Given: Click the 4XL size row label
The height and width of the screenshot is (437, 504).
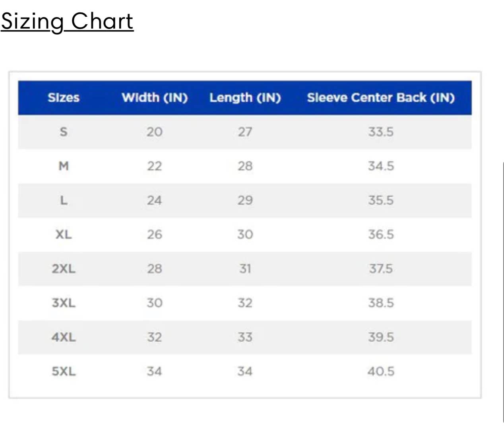Looking at the screenshot, I should pyautogui.click(x=64, y=337).
